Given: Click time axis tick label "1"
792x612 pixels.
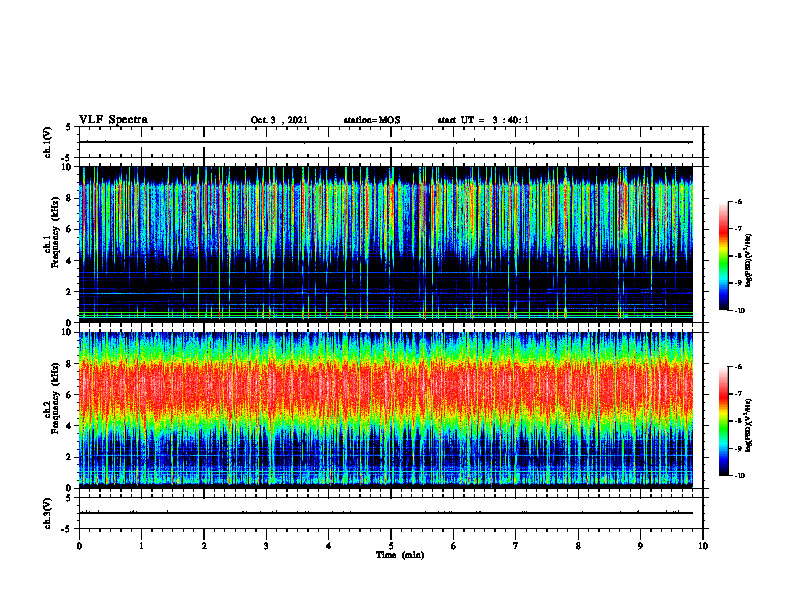Looking at the screenshot, I should 141,546.
